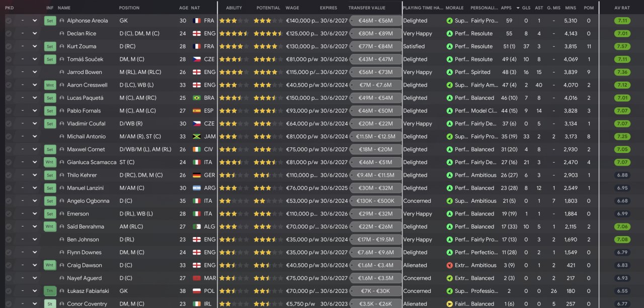Viewport: 644px width, 308px height.
Task: Sort the squad by the APPS column
Action: [506, 8]
